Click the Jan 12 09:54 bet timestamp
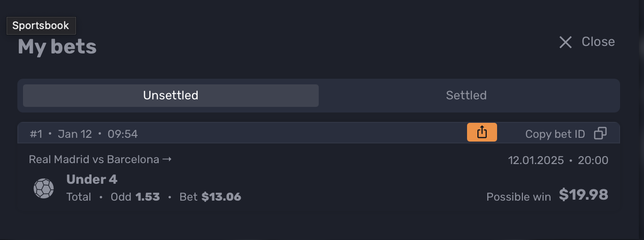The height and width of the screenshot is (240, 644). [x=98, y=134]
